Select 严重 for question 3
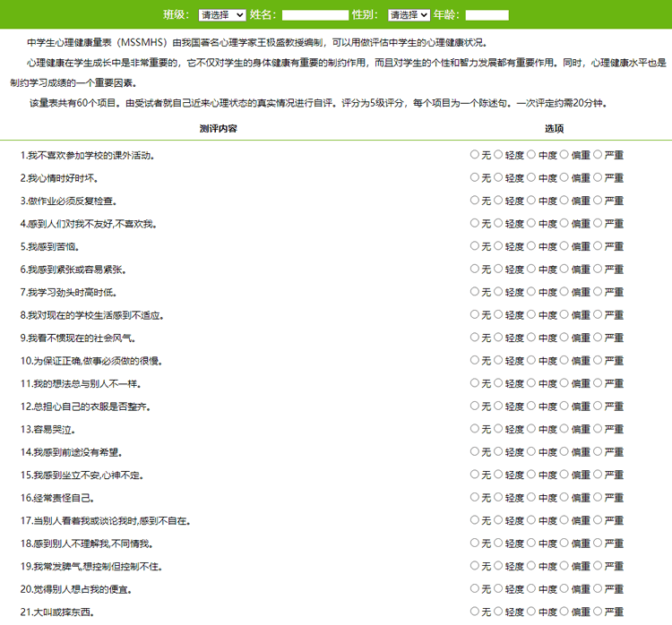This screenshot has width=672, height=625. point(598,200)
